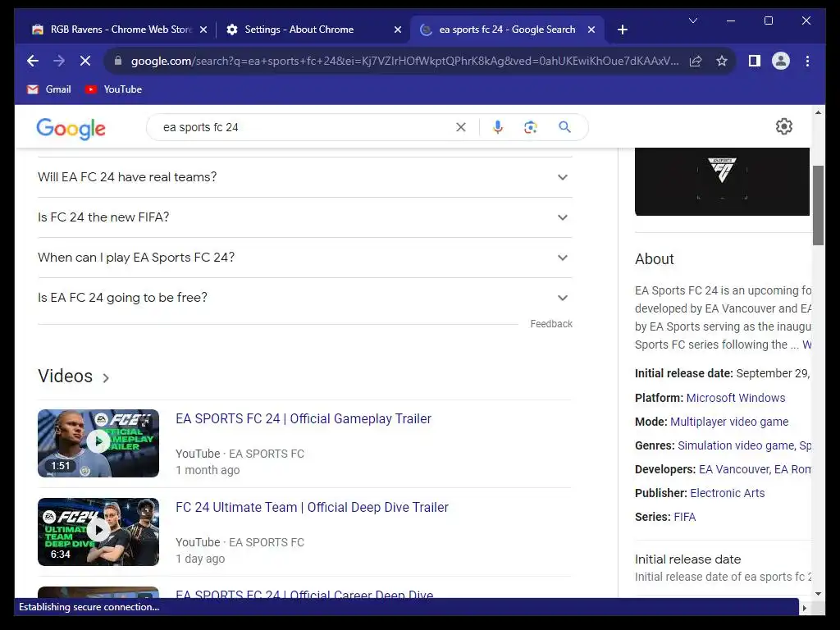Open the Chrome three-dot menu
This screenshot has height=630, width=840.
tap(807, 61)
